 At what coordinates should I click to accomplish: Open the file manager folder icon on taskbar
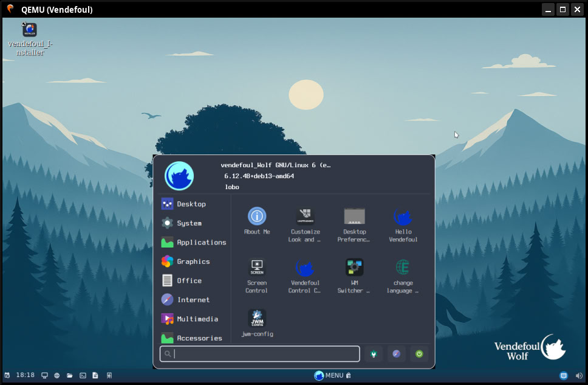pyautogui.click(x=70, y=375)
